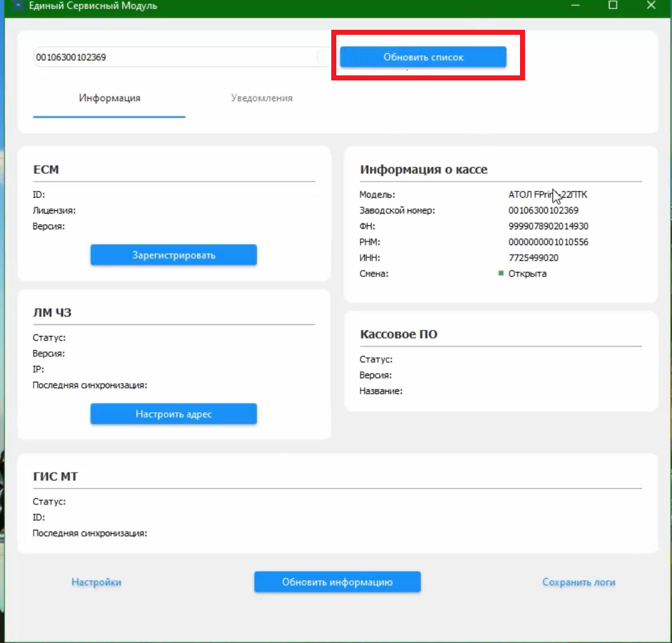Click Зарегистрировать in the ЕСМ section

pos(174,255)
